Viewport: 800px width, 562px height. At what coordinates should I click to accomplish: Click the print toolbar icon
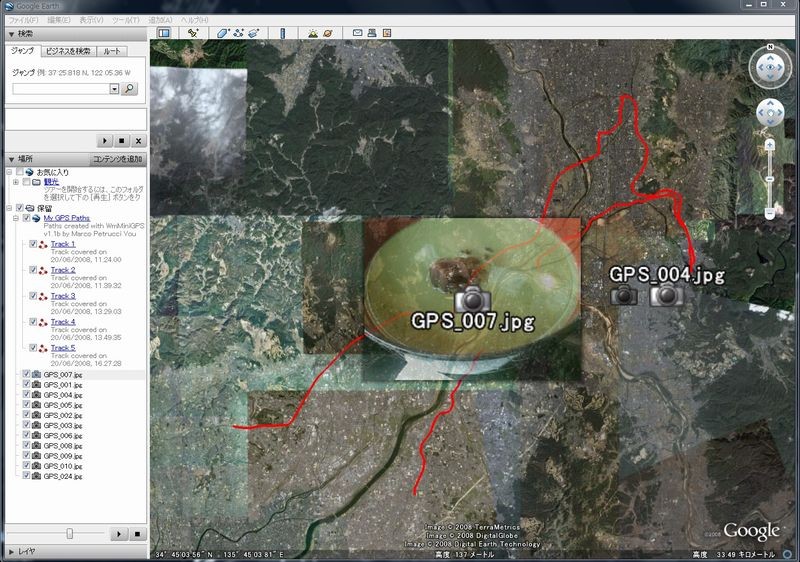pos(372,33)
